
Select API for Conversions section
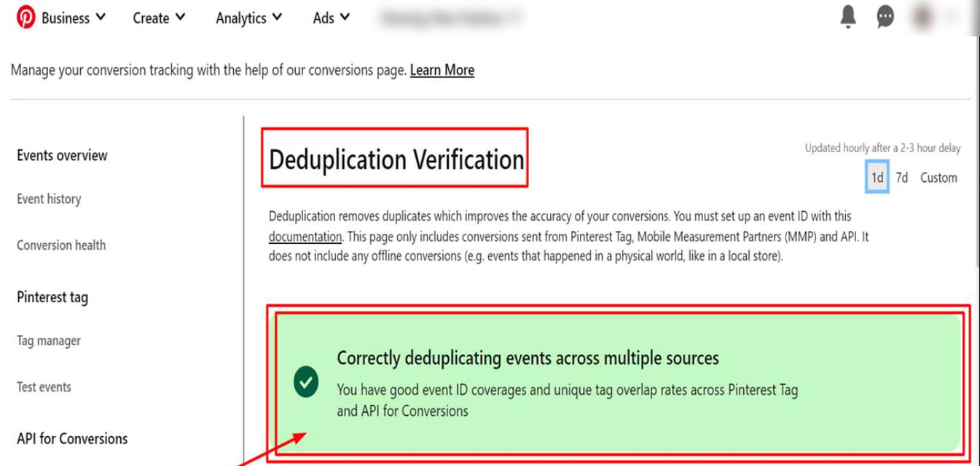tap(72, 438)
